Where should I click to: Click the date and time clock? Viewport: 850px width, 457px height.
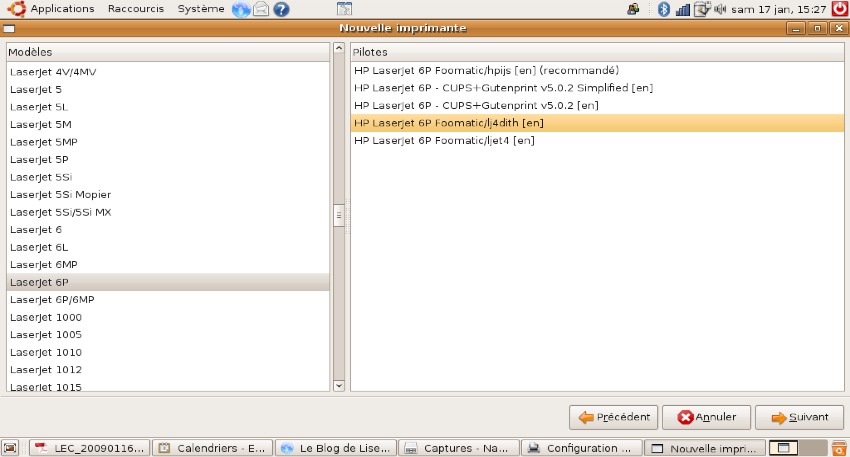pyautogui.click(x=778, y=10)
